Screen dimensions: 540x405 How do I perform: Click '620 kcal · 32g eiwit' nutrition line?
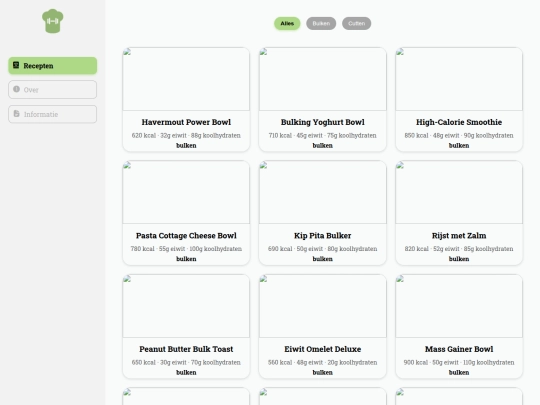(186, 135)
